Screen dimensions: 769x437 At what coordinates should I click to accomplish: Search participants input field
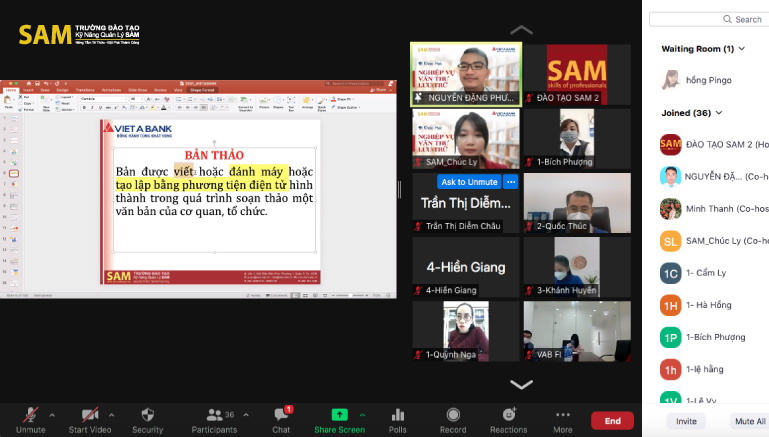point(709,19)
